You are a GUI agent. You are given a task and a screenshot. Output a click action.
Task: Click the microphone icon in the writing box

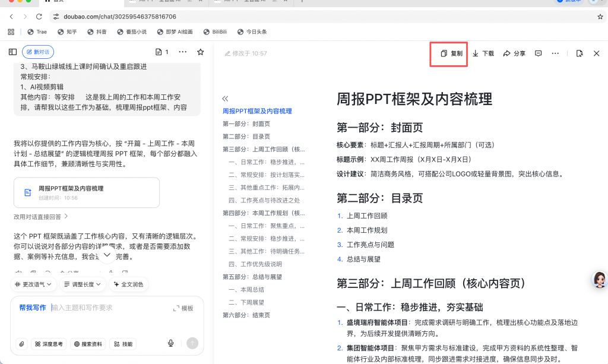click(x=170, y=343)
